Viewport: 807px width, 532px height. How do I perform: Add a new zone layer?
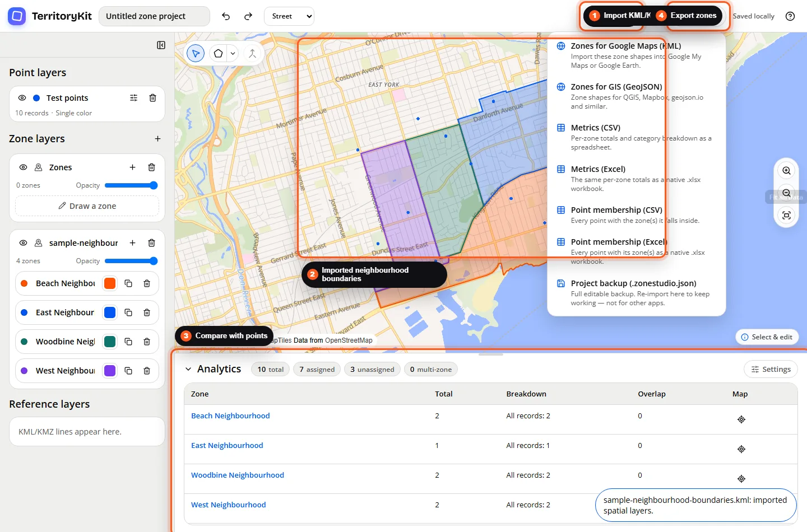pos(157,139)
